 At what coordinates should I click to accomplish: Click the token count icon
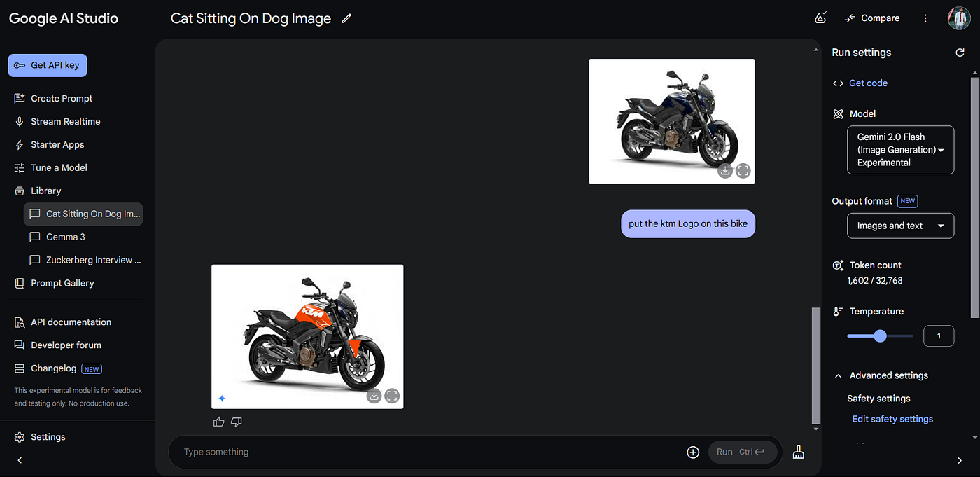tap(838, 265)
